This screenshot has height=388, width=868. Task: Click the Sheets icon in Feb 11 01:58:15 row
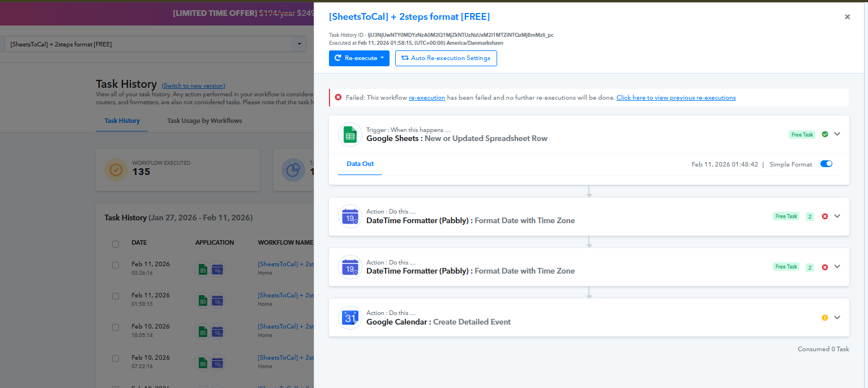[203, 300]
